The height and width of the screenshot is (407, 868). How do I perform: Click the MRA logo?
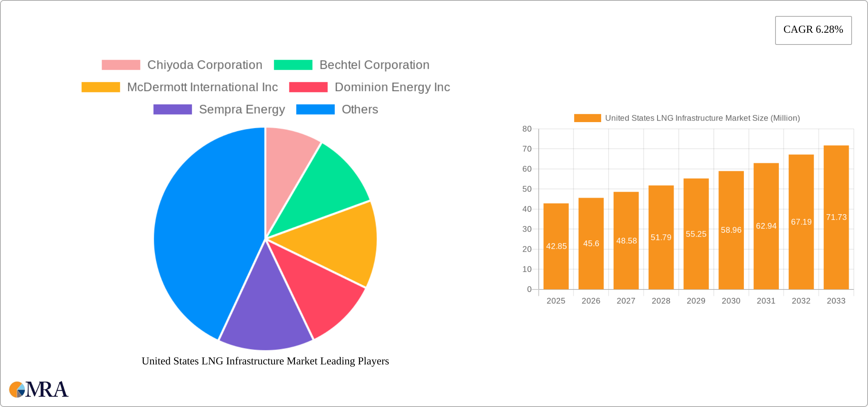39,390
